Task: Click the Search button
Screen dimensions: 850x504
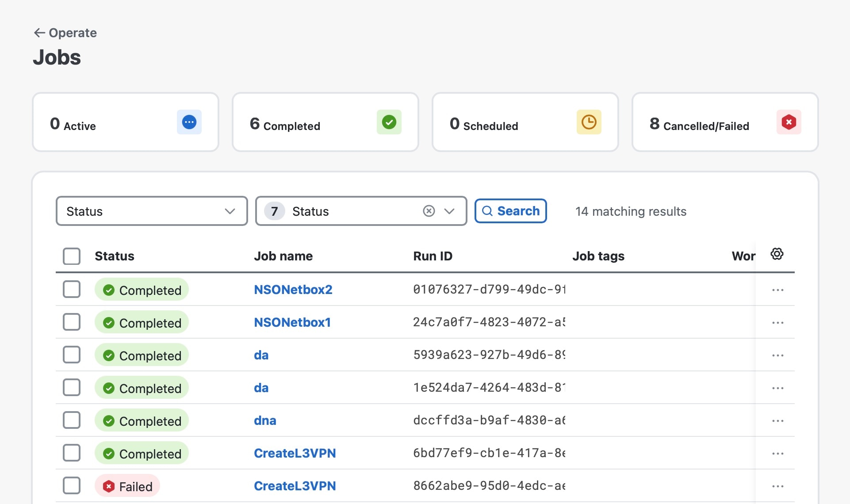Action: pos(511,211)
